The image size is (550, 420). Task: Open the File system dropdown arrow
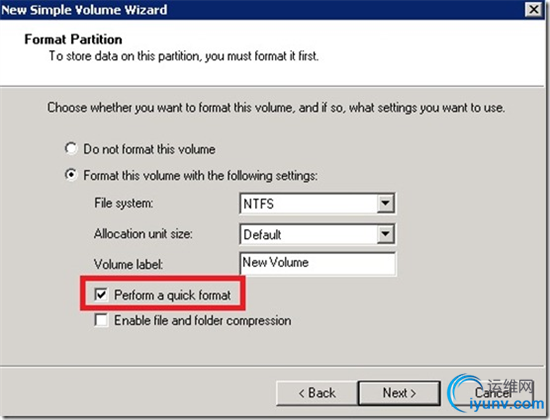tap(385, 203)
